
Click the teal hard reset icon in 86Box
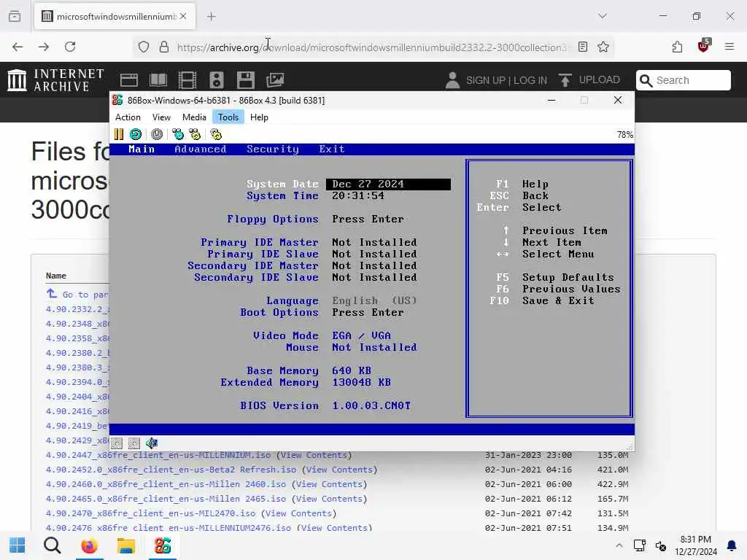click(x=136, y=135)
